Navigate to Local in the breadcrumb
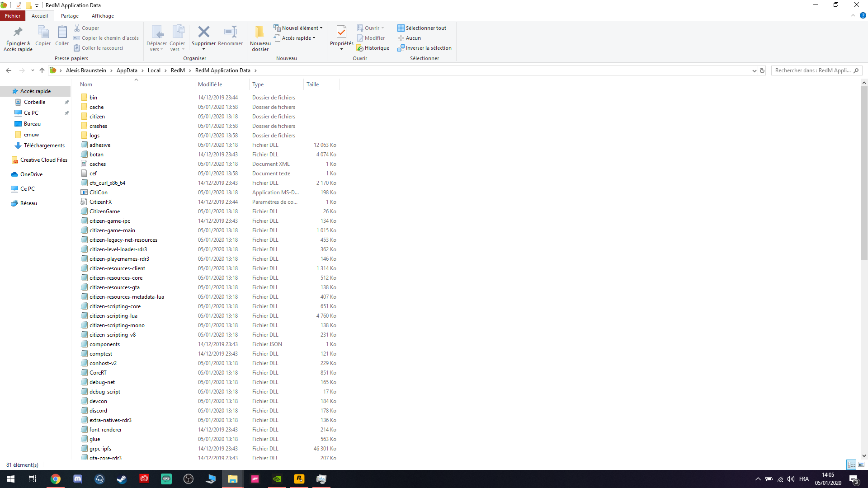 (154, 70)
